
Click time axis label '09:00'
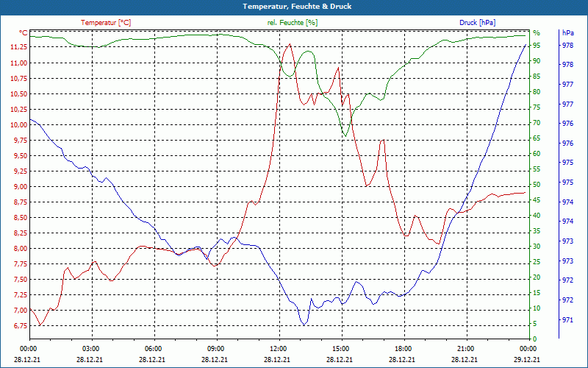coord(217,348)
